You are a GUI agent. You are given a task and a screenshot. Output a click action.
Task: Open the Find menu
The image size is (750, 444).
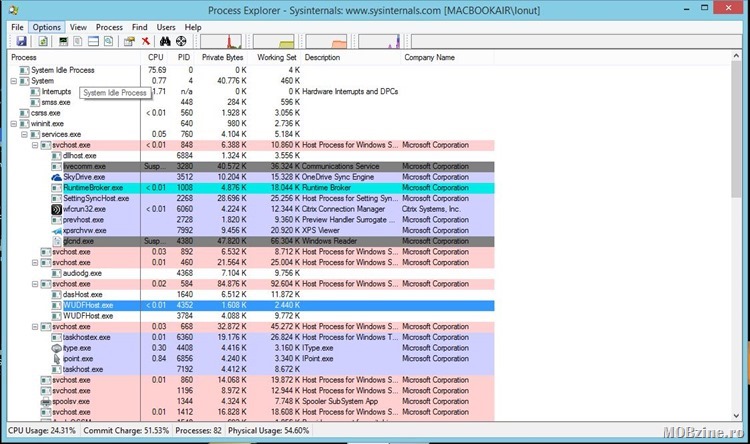click(x=140, y=27)
